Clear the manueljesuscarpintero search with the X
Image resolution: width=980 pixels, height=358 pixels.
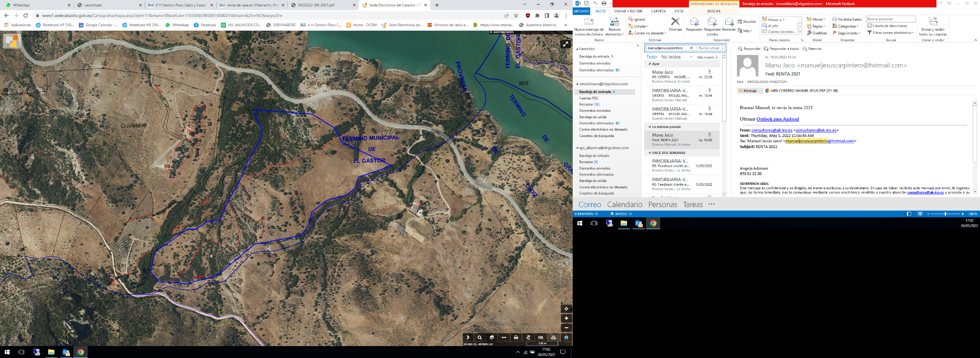[691, 48]
